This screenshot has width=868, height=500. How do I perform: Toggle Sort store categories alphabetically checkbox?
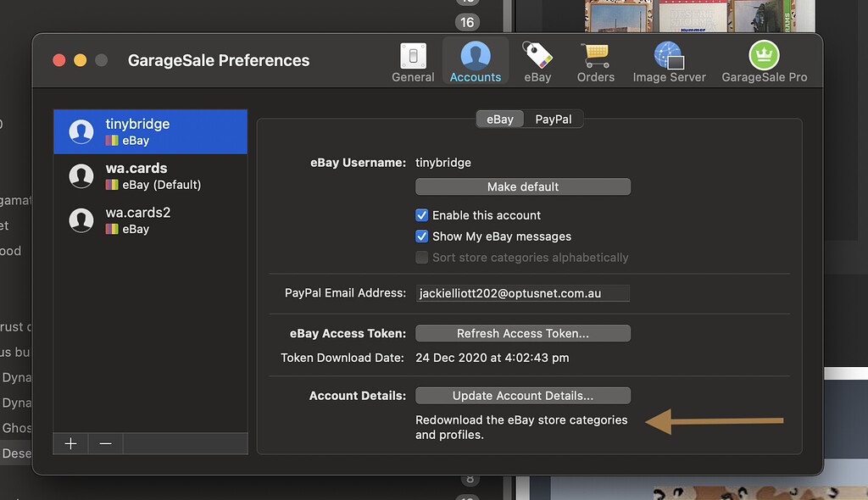422,258
